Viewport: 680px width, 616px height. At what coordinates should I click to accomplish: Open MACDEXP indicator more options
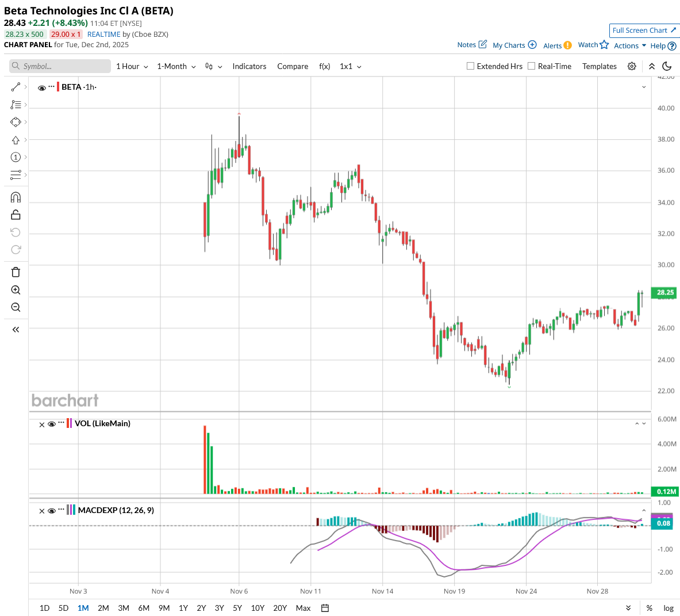point(61,508)
